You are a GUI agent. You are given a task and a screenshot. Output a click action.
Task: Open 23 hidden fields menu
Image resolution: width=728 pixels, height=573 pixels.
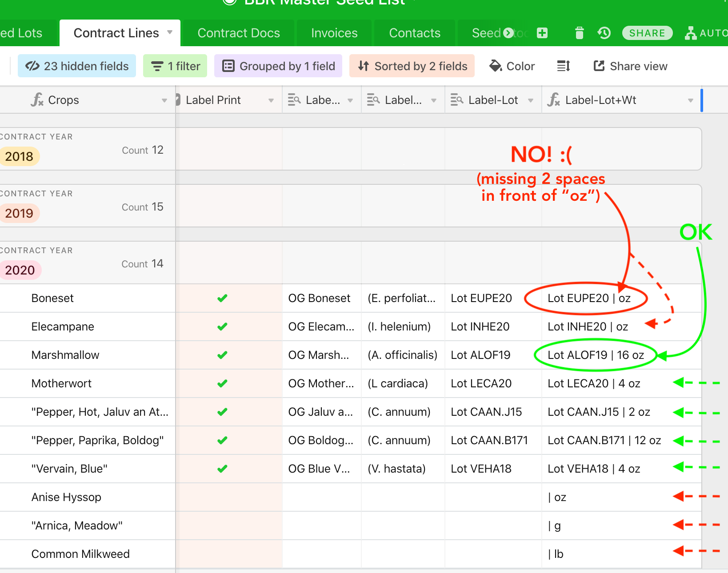point(77,66)
